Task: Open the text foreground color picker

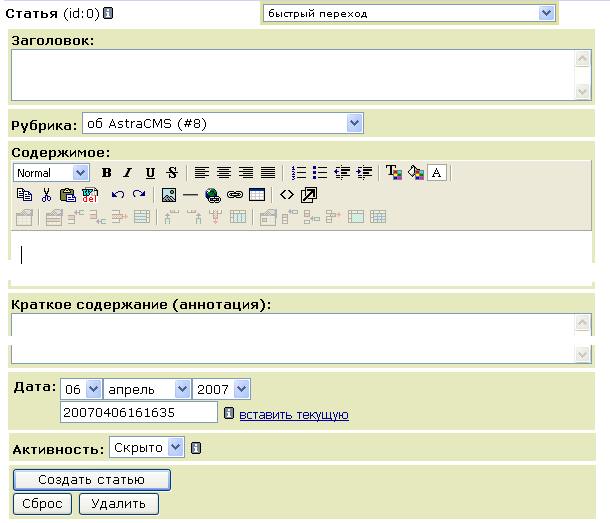Action: pos(393,173)
